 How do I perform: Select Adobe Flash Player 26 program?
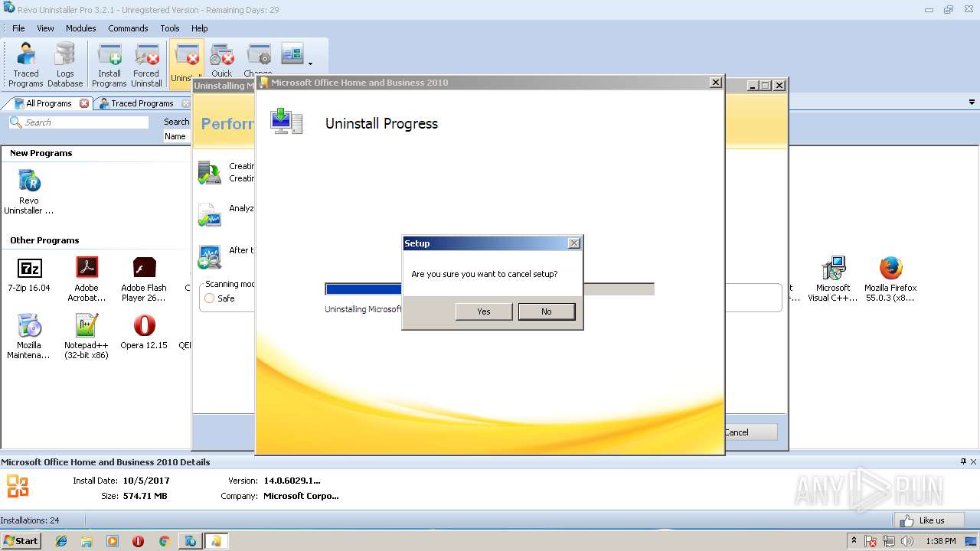(x=144, y=279)
